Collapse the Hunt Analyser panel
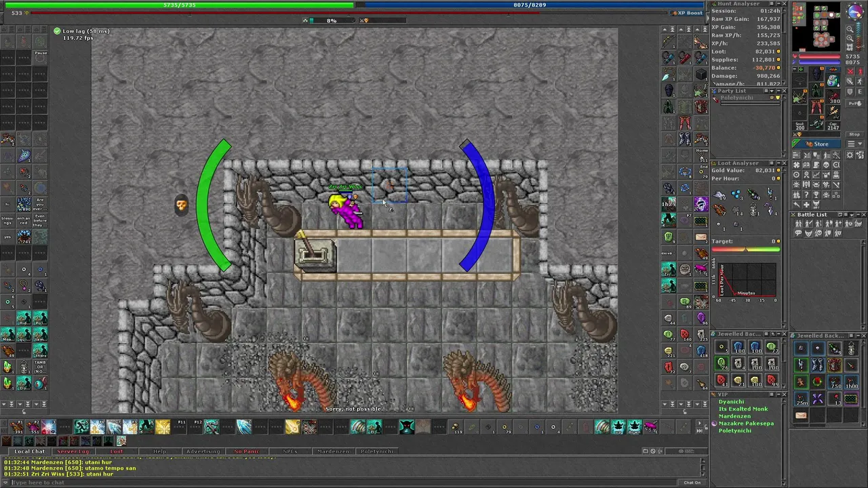The height and width of the screenshot is (488, 868). [x=778, y=3]
